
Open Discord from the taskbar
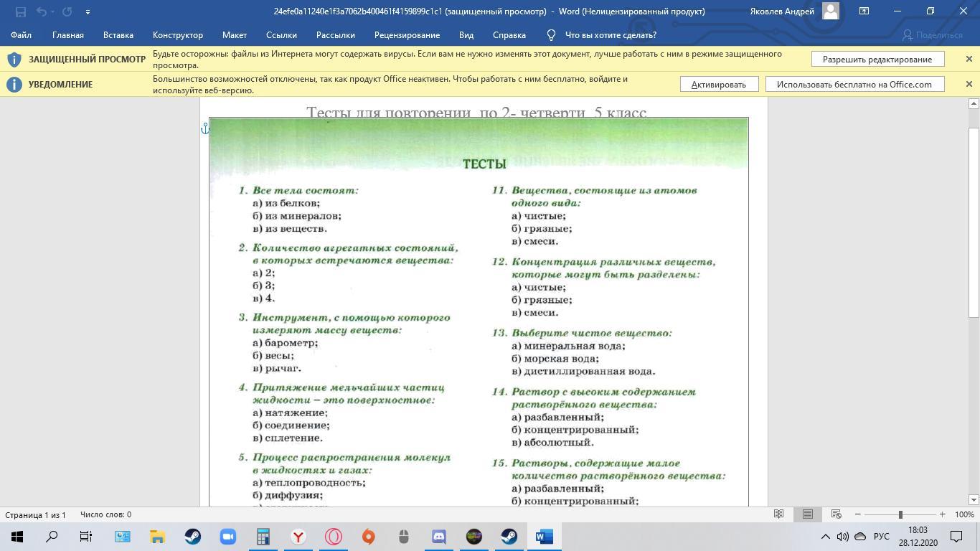click(438, 537)
